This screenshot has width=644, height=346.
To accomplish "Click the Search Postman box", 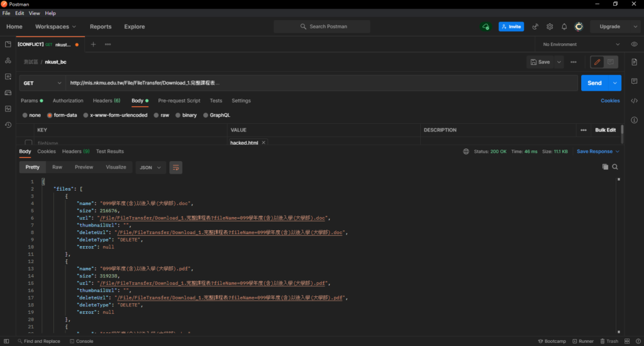I will click(322, 26).
